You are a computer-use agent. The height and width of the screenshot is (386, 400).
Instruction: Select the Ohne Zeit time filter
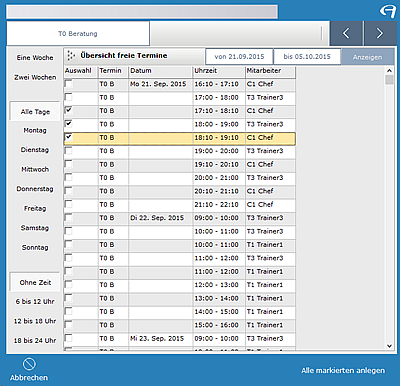pyautogui.click(x=35, y=282)
